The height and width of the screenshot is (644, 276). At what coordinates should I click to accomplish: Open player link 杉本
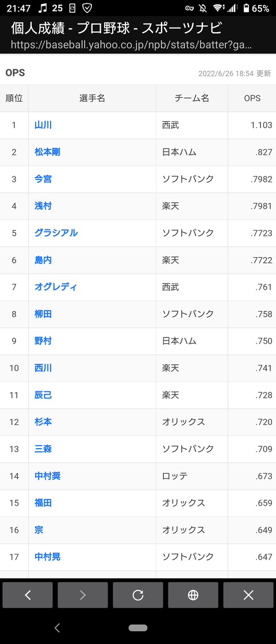[43, 422]
